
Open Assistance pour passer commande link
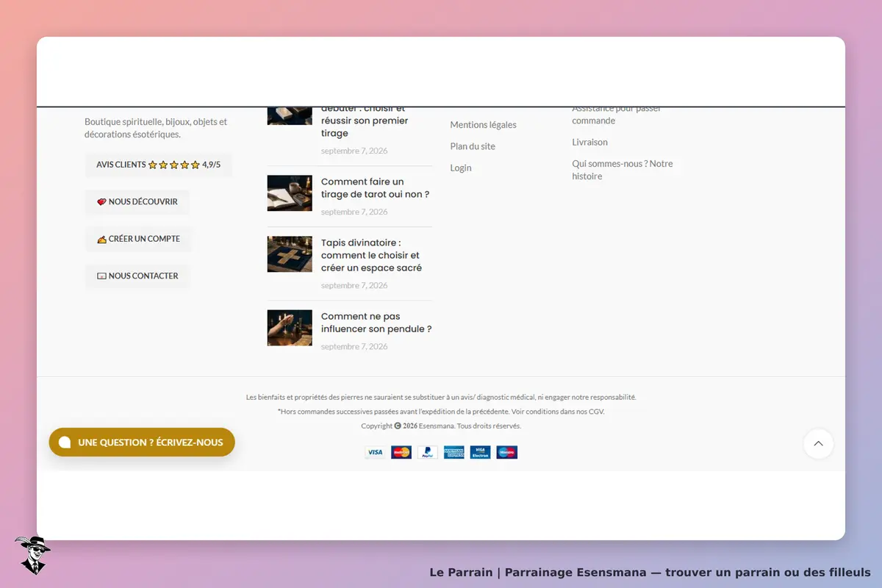[x=617, y=115]
